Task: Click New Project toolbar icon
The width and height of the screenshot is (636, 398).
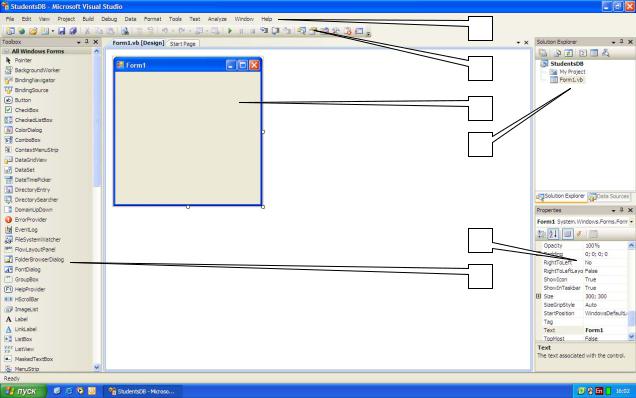Action: point(11,31)
